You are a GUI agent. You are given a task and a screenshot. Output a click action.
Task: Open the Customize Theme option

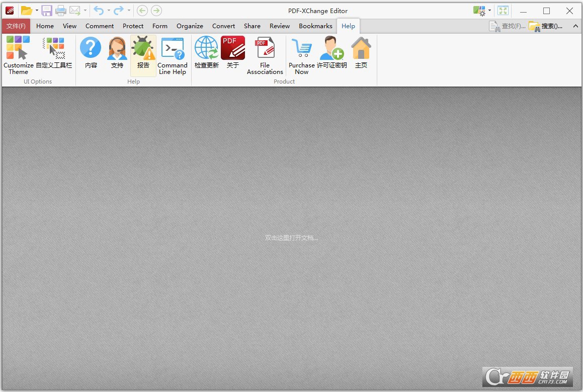[18, 55]
